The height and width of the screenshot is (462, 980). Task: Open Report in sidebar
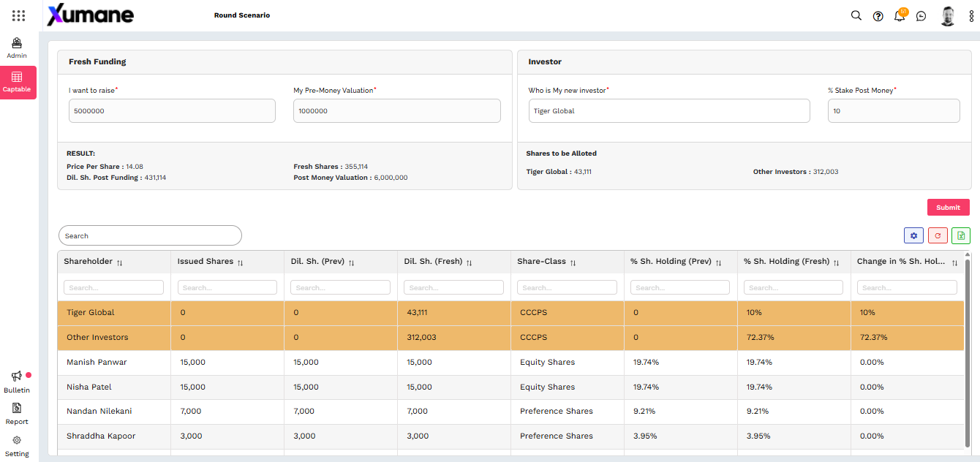point(17,413)
